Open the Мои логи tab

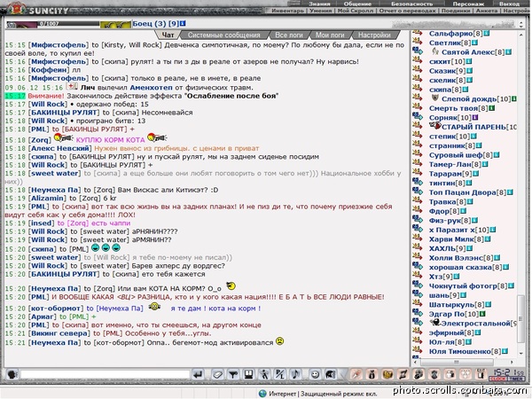330,35
